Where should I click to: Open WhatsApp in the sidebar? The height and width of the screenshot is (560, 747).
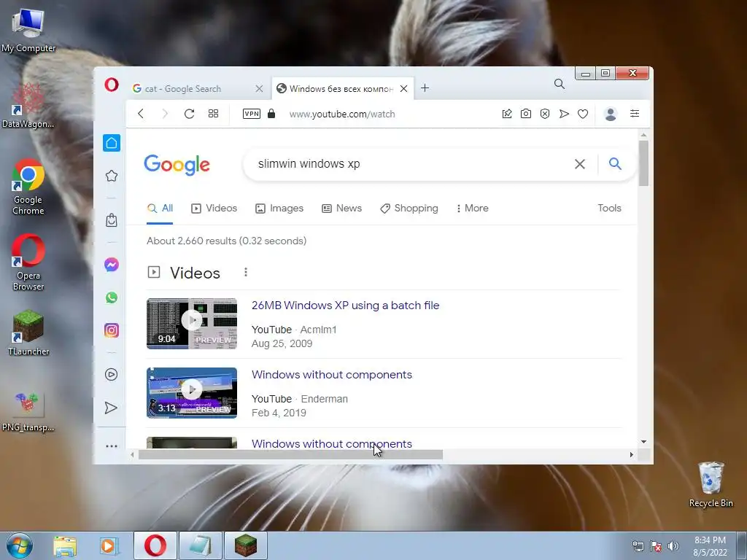point(112,297)
